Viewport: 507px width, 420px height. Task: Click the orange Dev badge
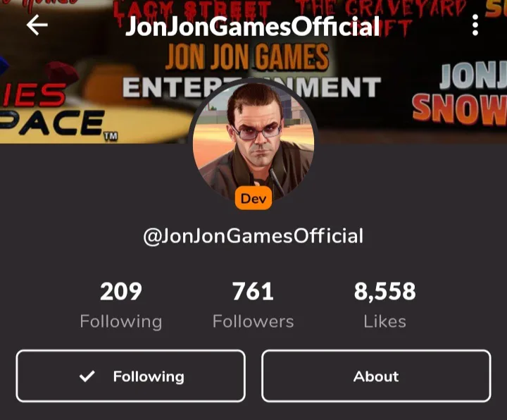tap(254, 198)
